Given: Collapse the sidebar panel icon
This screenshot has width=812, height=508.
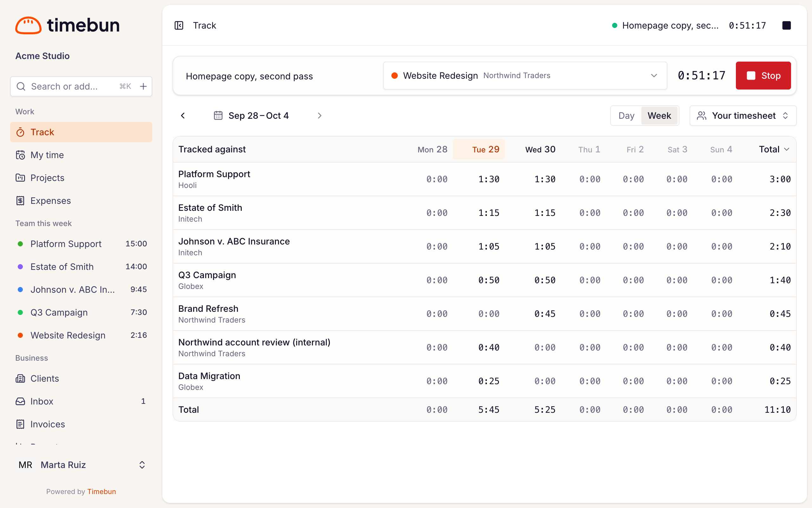Looking at the screenshot, I should point(179,25).
